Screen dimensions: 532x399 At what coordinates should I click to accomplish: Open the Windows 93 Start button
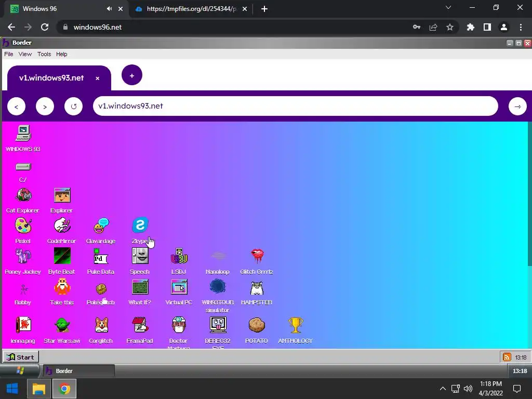pyautogui.click(x=21, y=357)
